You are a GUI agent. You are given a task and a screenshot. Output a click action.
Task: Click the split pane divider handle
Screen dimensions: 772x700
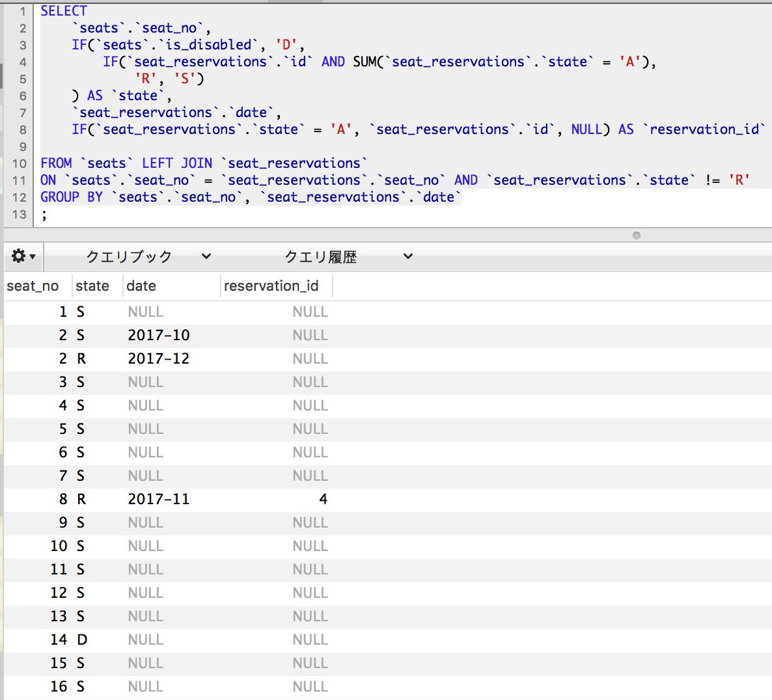point(636,236)
